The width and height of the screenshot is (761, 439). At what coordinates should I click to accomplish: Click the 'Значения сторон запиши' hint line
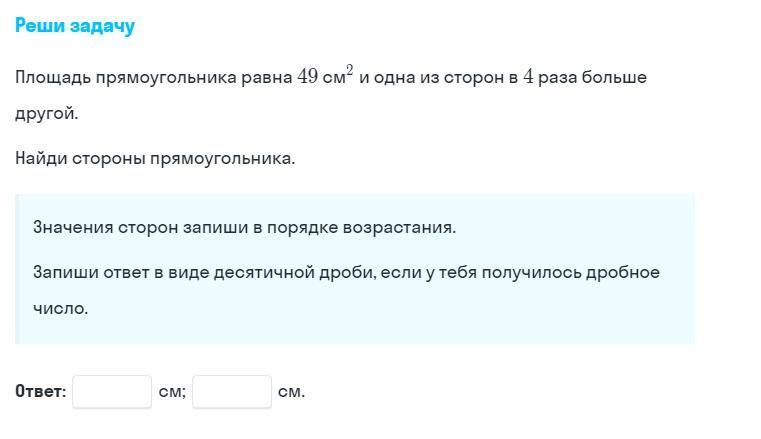pos(130,227)
